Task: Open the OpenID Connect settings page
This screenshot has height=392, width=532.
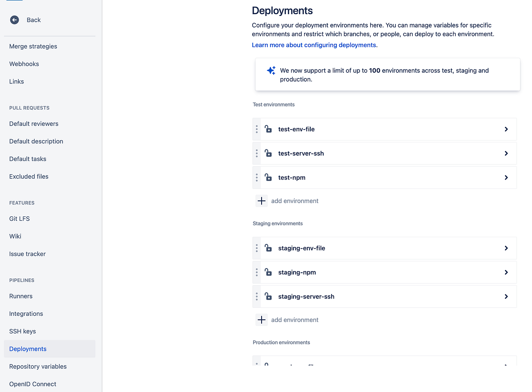Action: tap(32, 384)
